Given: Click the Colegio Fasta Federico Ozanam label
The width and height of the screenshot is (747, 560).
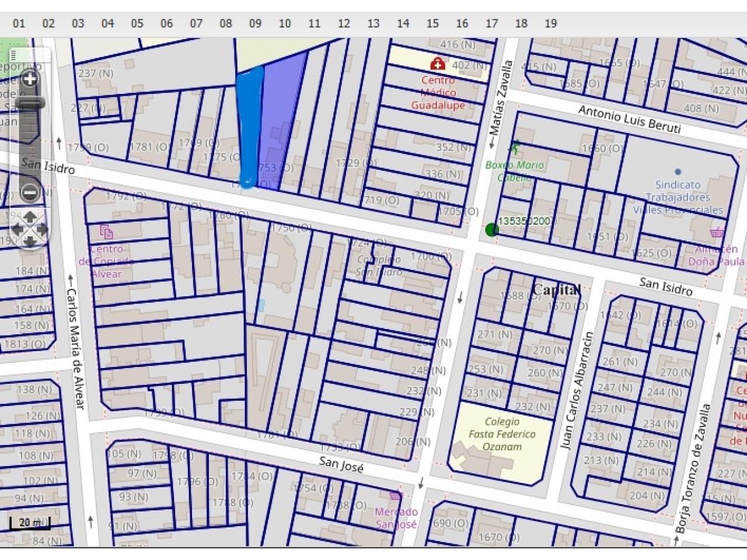Looking at the screenshot, I should [502, 434].
